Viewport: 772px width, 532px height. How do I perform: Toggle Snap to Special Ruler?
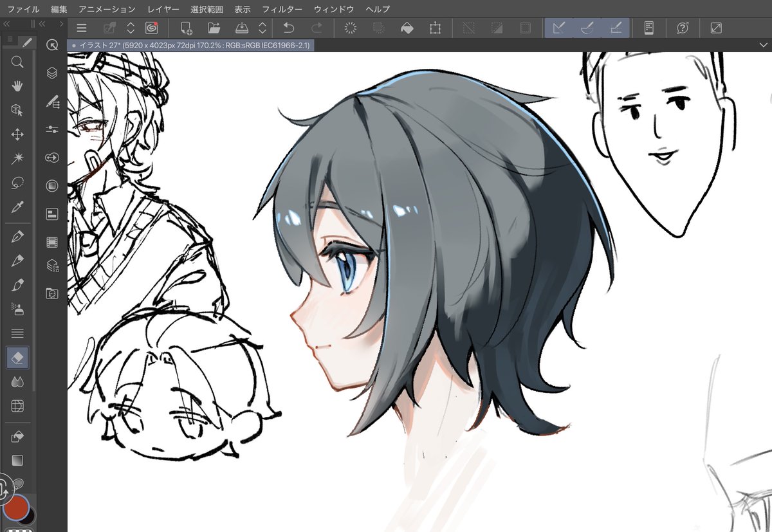pos(587,28)
